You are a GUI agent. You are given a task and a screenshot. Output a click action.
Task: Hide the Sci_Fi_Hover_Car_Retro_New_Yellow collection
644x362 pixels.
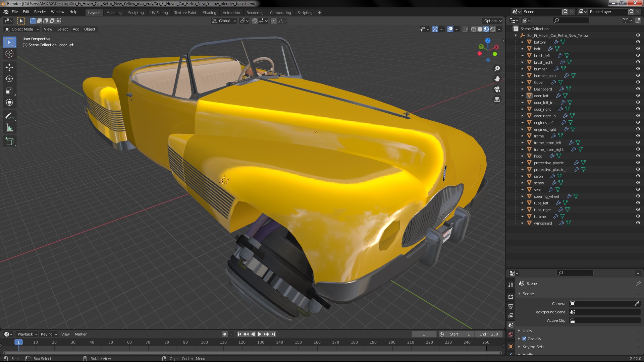(x=638, y=35)
